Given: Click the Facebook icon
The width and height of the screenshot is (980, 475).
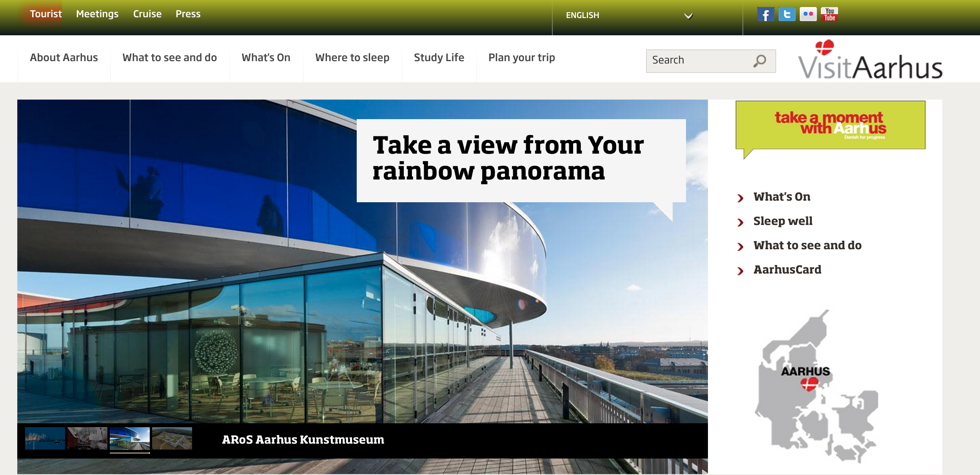Looking at the screenshot, I should pyautogui.click(x=765, y=14).
